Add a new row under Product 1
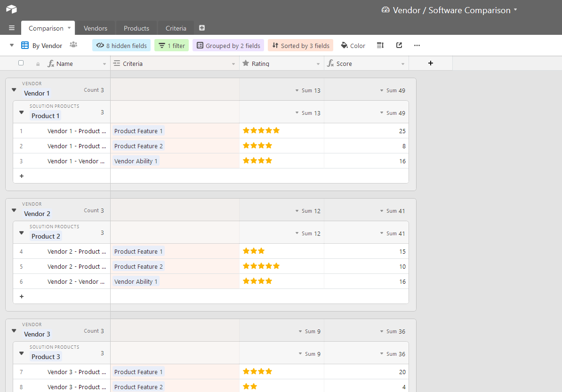Viewport: 562px width, 392px height. coord(21,176)
